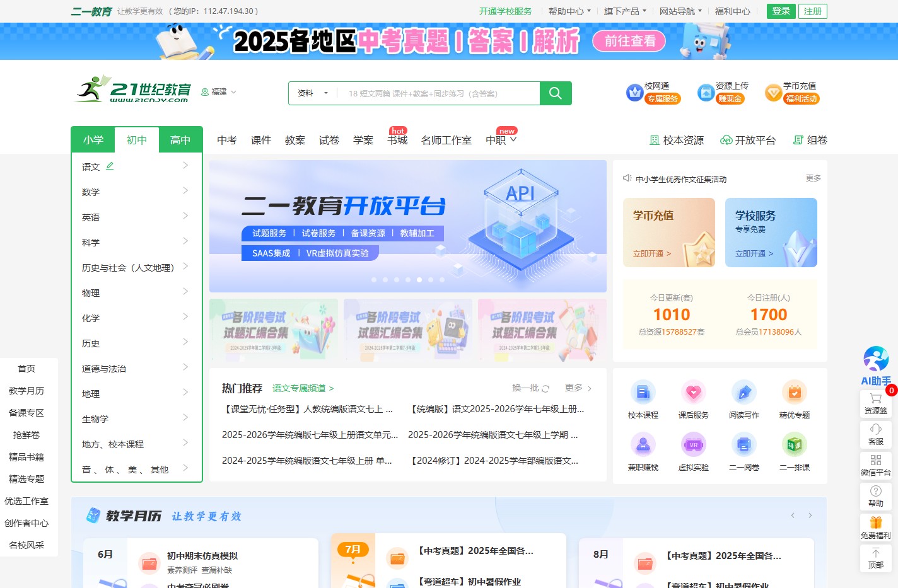The image size is (898, 588).
Task: Click the 登录 login button
Action: pyautogui.click(x=781, y=11)
